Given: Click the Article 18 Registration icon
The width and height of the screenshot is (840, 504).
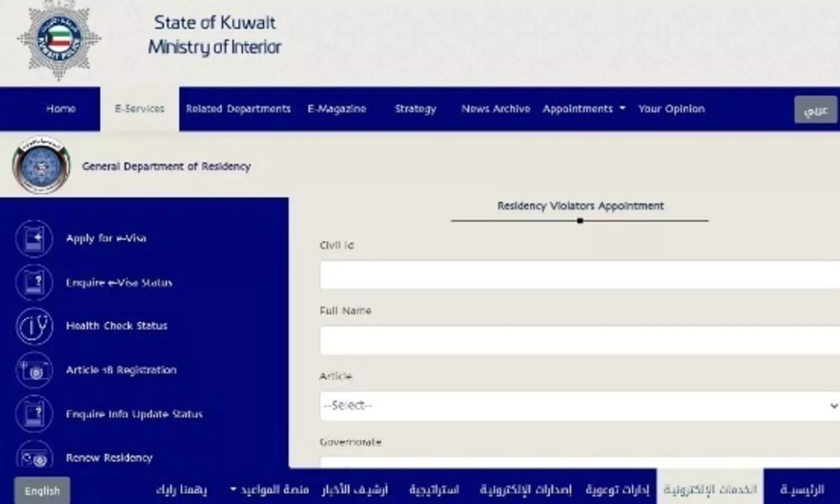Looking at the screenshot, I should (x=34, y=370).
